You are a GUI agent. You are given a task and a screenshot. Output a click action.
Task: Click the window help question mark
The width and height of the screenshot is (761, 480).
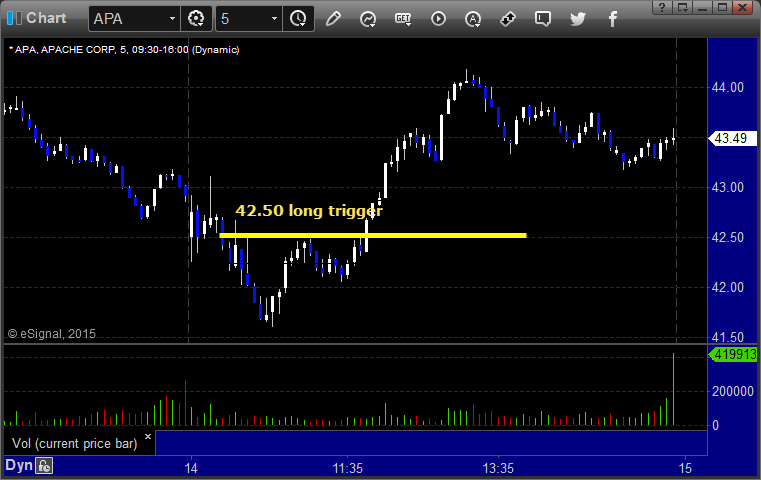662,7
